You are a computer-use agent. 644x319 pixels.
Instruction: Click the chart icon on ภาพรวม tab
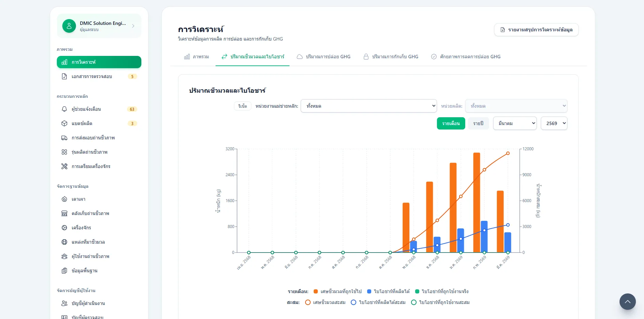[187, 57]
